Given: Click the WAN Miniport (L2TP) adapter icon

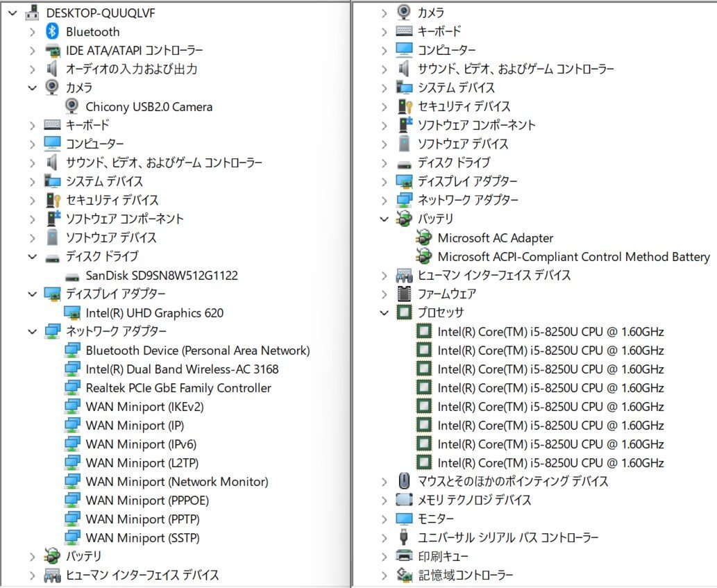Looking at the screenshot, I should (72, 463).
